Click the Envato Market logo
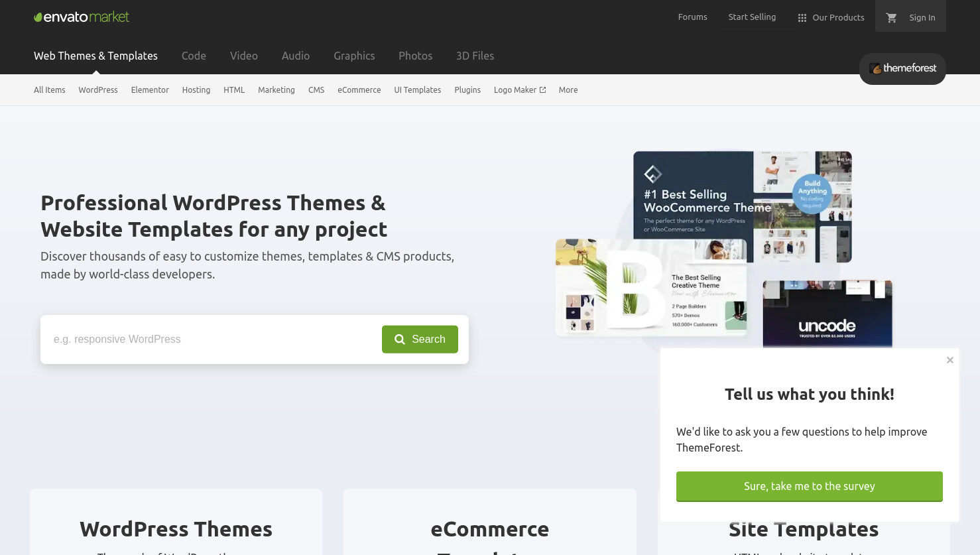The image size is (980, 555). (x=82, y=17)
